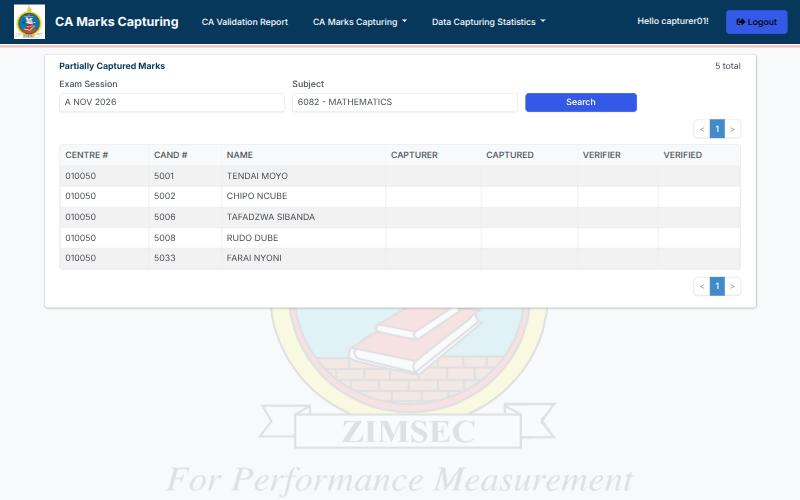Click the 5 total count label
Viewport: 800px width, 500px height.
coord(728,66)
